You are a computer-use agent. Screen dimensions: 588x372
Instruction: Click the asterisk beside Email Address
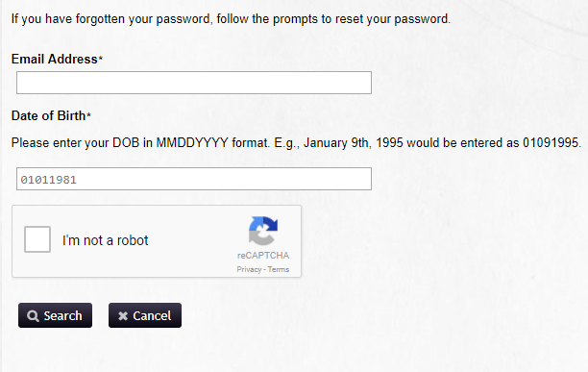click(101, 58)
